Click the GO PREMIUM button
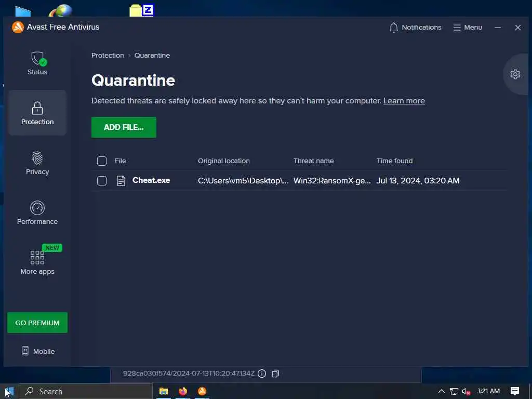Screen dimensions: 532x399 click(x=37, y=323)
